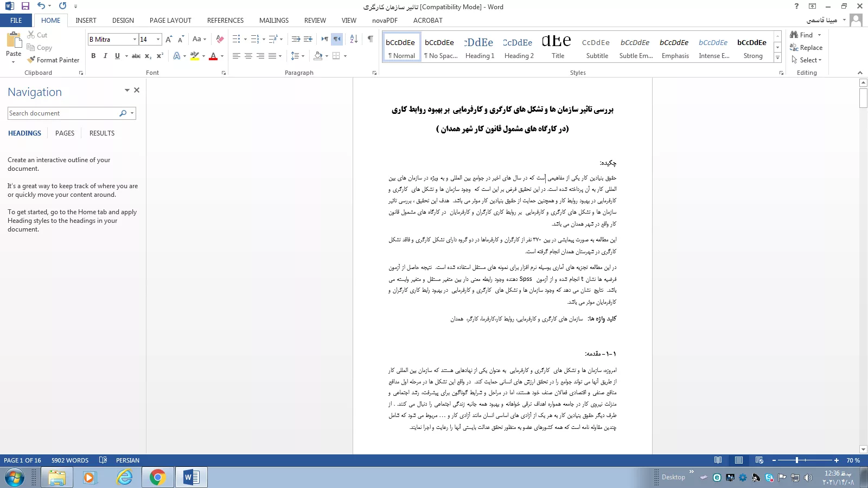Apply the Heading 1 style

480,47
